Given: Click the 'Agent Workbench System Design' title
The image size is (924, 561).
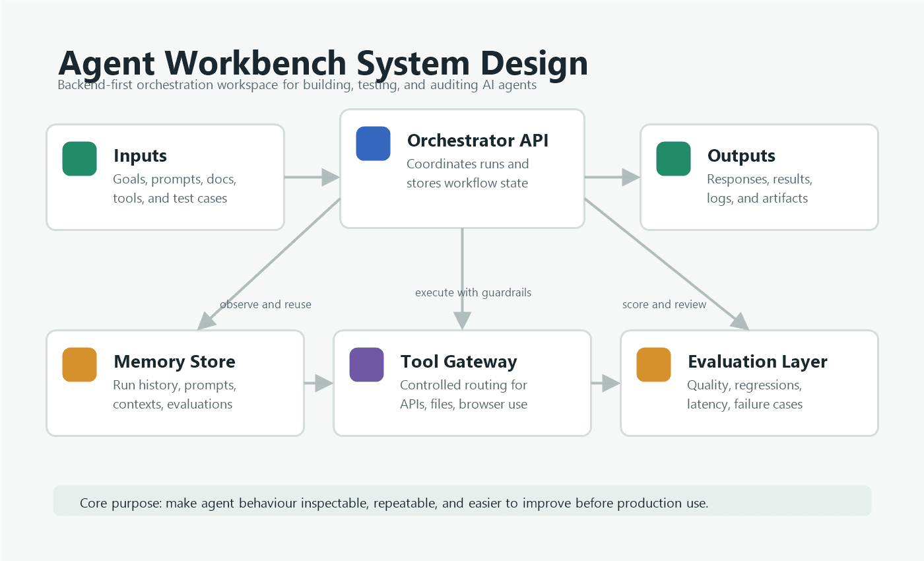Looking at the screenshot, I should 323,64.
